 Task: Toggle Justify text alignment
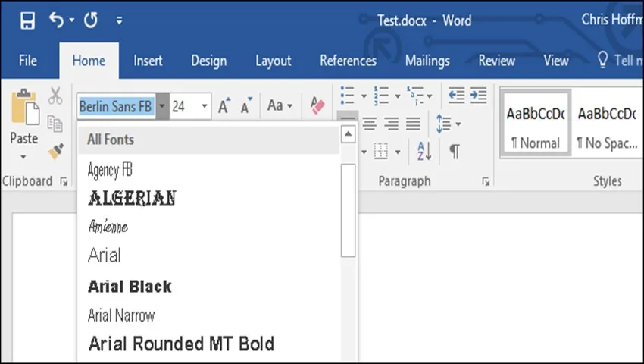pyautogui.click(x=413, y=123)
